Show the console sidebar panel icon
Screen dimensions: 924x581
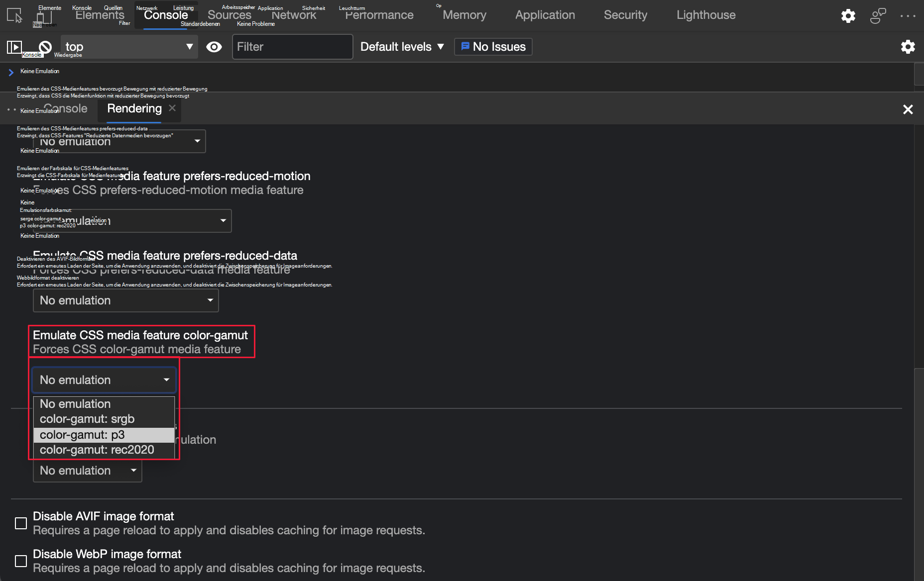[14, 47]
